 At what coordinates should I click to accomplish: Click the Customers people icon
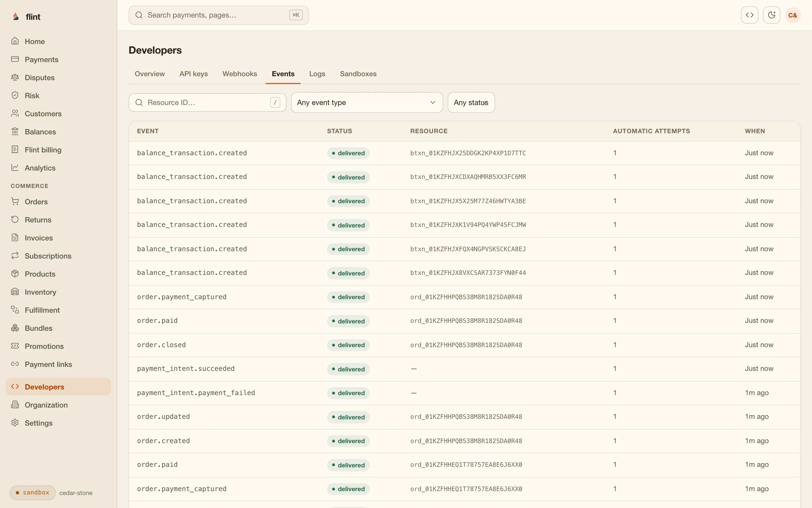coord(15,113)
